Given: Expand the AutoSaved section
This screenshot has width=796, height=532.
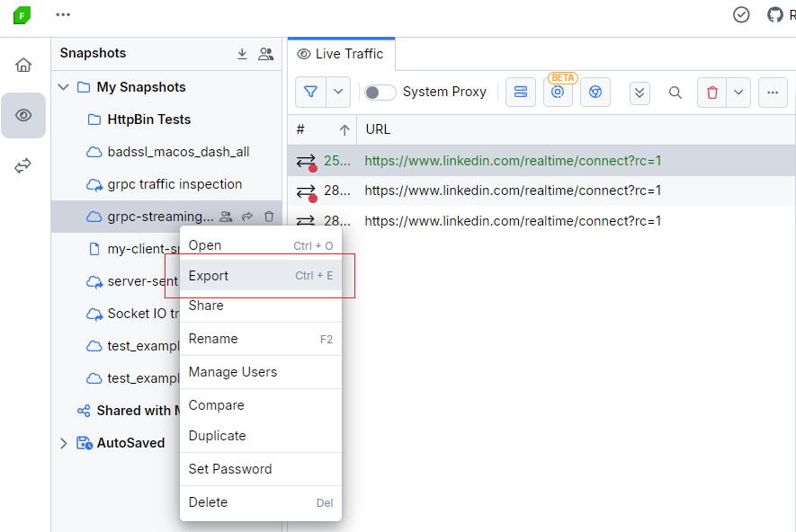Looking at the screenshot, I should (x=63, y=442).
